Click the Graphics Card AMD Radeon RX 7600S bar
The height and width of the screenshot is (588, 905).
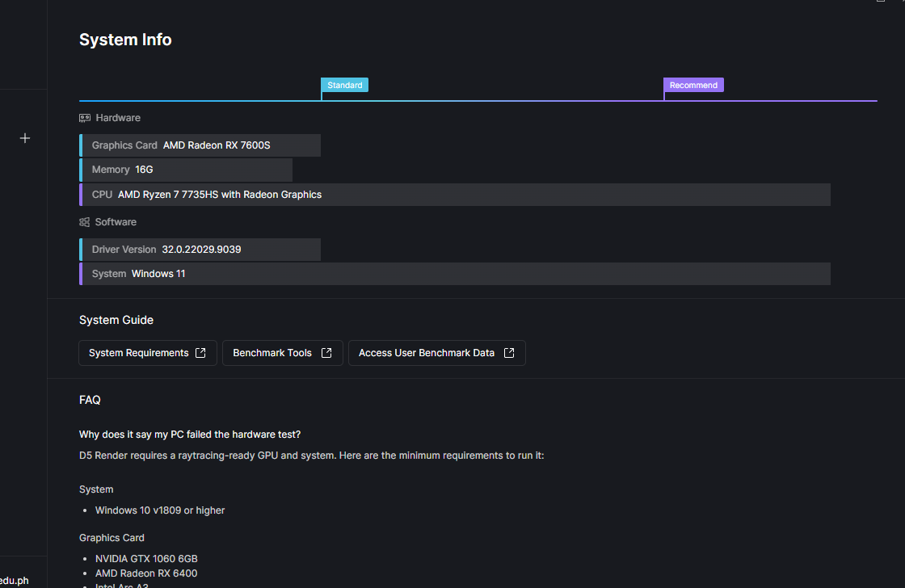200,145
